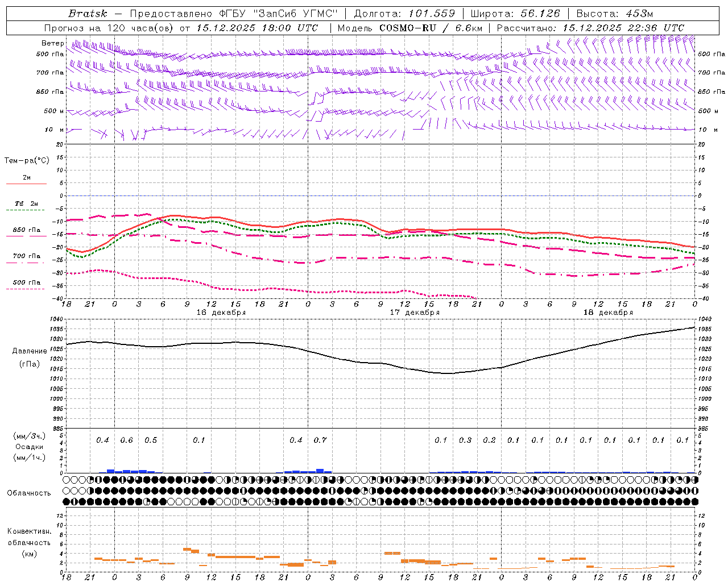Click the forecast start time 15.12.2025 18:00 UTC
The width and height of the screenshot is (728, 582).
click(258, 28)
